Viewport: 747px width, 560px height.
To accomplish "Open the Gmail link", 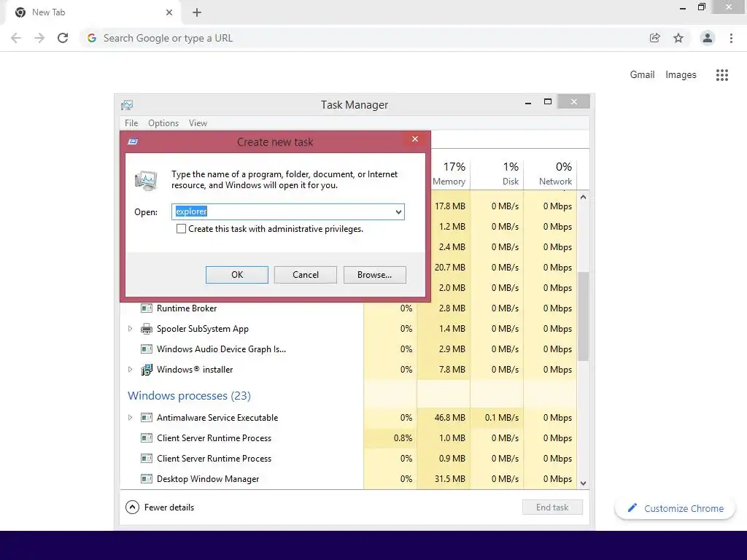I will pos(642,75).
